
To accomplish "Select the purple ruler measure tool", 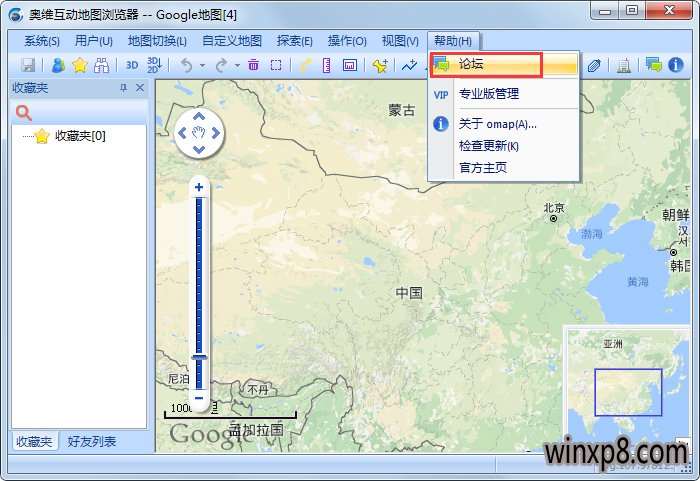I will click(x=326, y=65).
